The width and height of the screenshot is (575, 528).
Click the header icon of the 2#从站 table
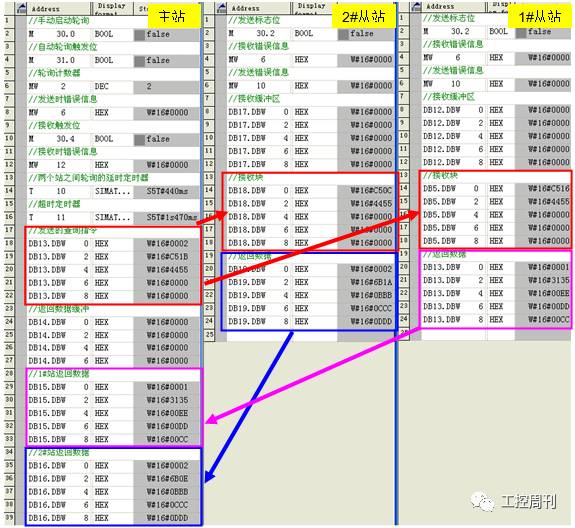tap(221, 7)
